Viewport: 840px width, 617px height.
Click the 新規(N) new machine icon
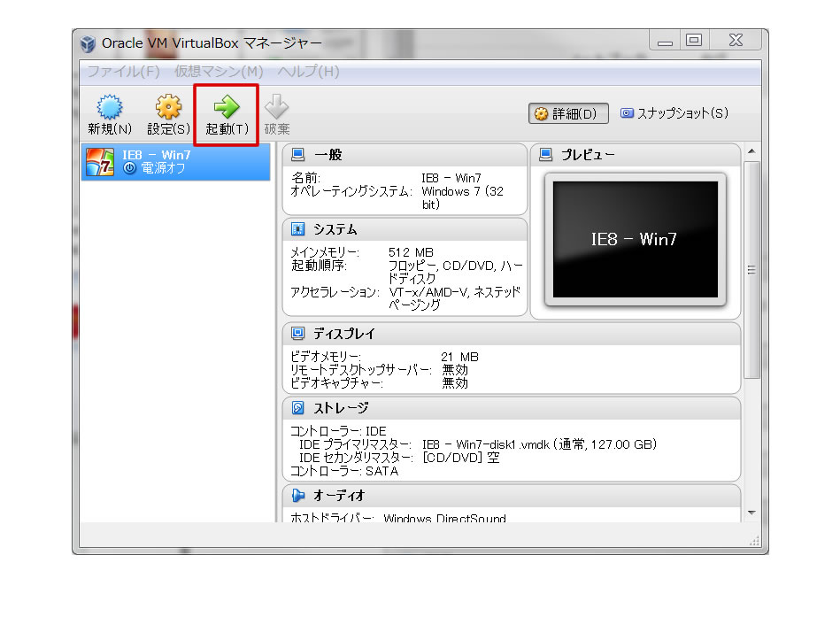tap(109, 106)
